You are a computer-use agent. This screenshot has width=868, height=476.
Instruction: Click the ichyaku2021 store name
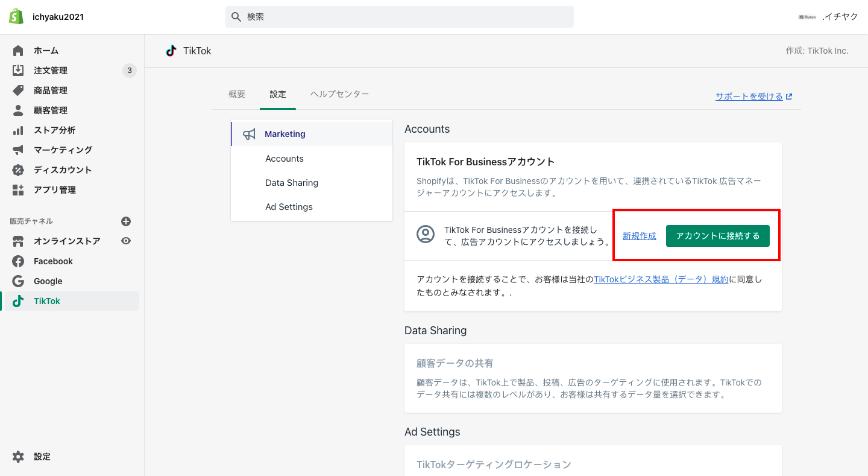pos(58,17)
